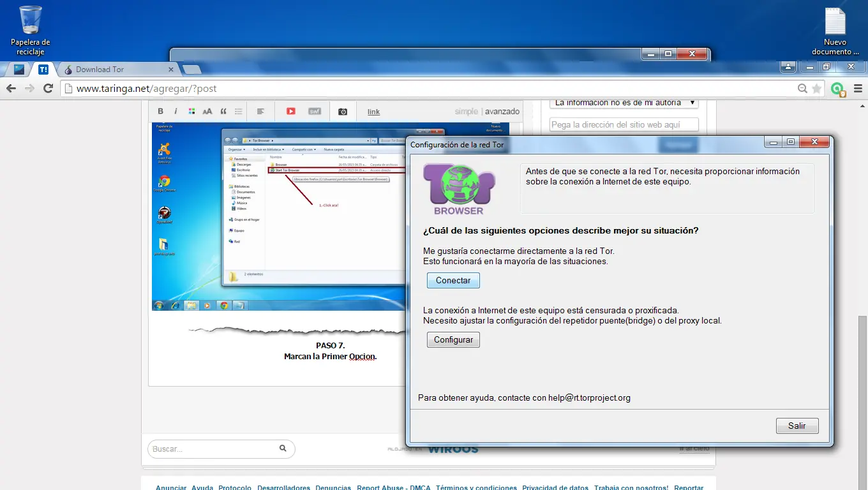Image resolution: width=868 pixels, height=490 pixels.
Task: Open the font size tool (AA icon)
Action: [x=207, y=112]
